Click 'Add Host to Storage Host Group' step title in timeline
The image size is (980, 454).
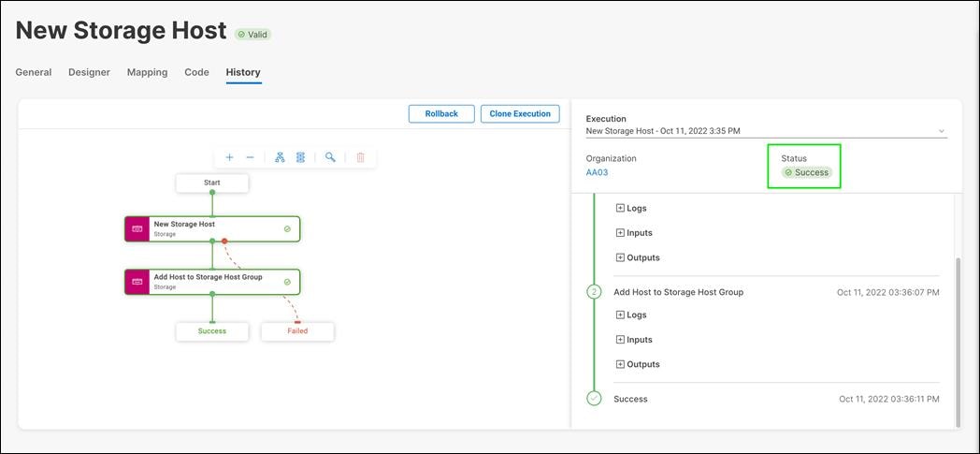click(679, 292)
